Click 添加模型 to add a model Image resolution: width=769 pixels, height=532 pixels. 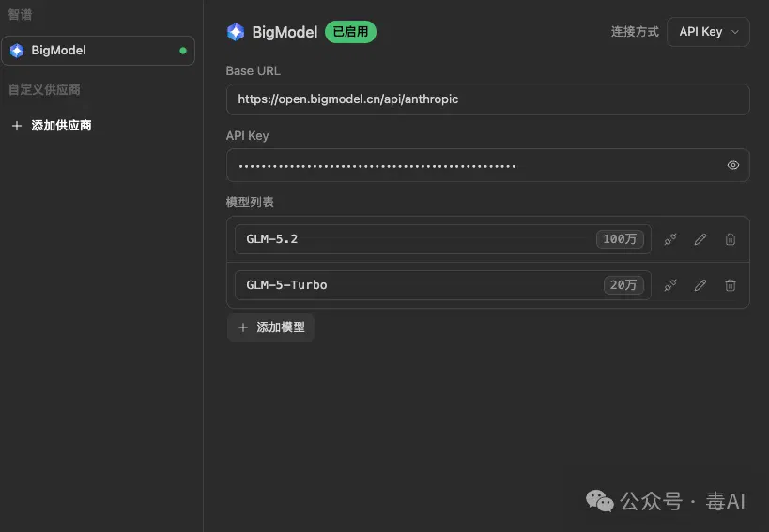tap(270, 327)
